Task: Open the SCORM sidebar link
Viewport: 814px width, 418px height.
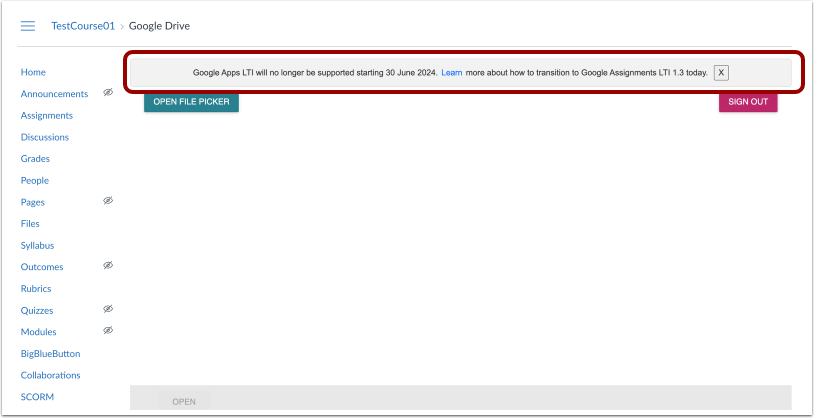Action: [x=37, y=397]
